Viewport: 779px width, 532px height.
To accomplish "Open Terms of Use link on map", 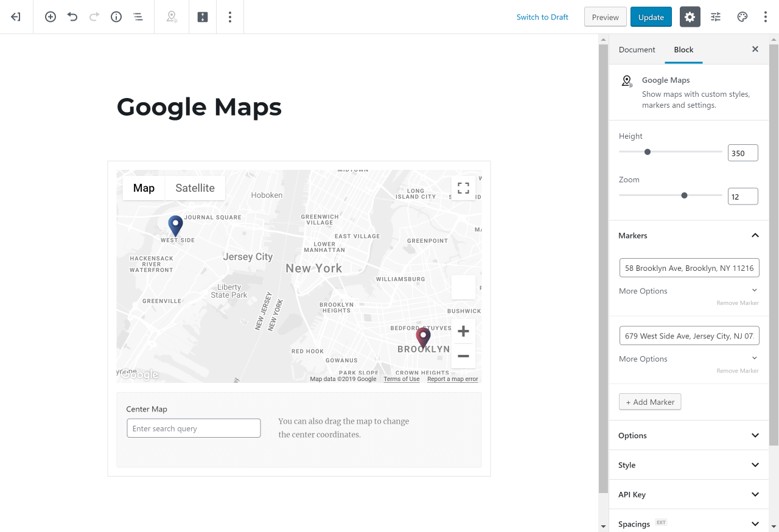I will (402, 379).
